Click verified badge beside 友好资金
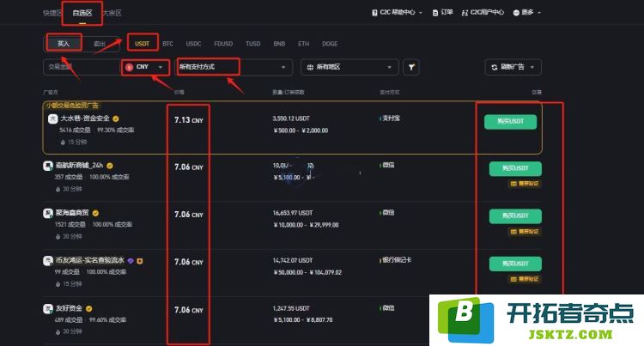 point(88,308)
